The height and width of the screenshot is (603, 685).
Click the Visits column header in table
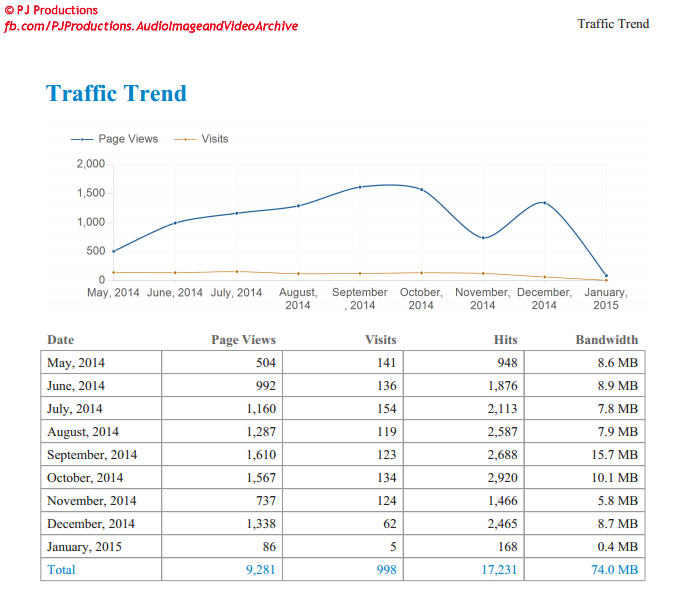[380, 340]
